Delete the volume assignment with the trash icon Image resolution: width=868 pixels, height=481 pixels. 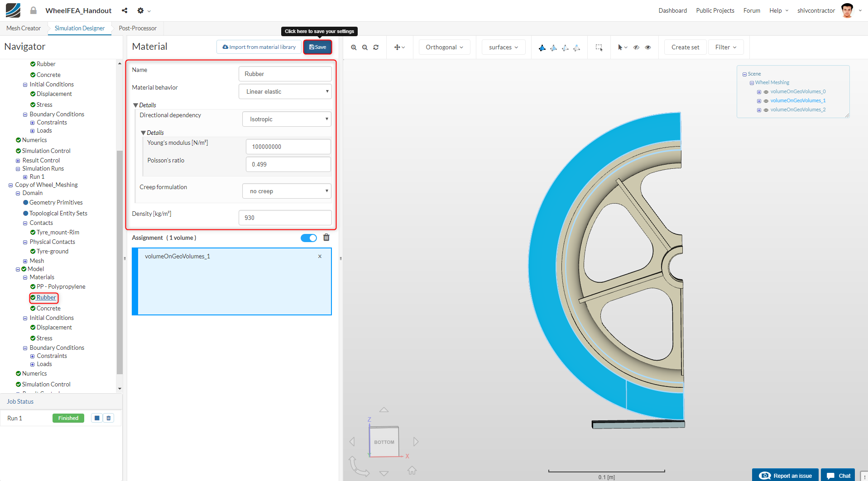point(326,238)
